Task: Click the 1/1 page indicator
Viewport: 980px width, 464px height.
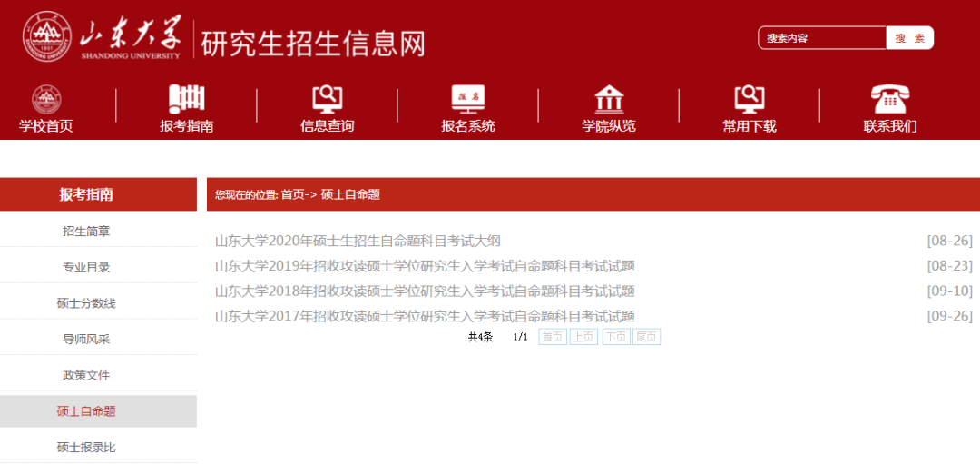Action: (x=521, y=337)
